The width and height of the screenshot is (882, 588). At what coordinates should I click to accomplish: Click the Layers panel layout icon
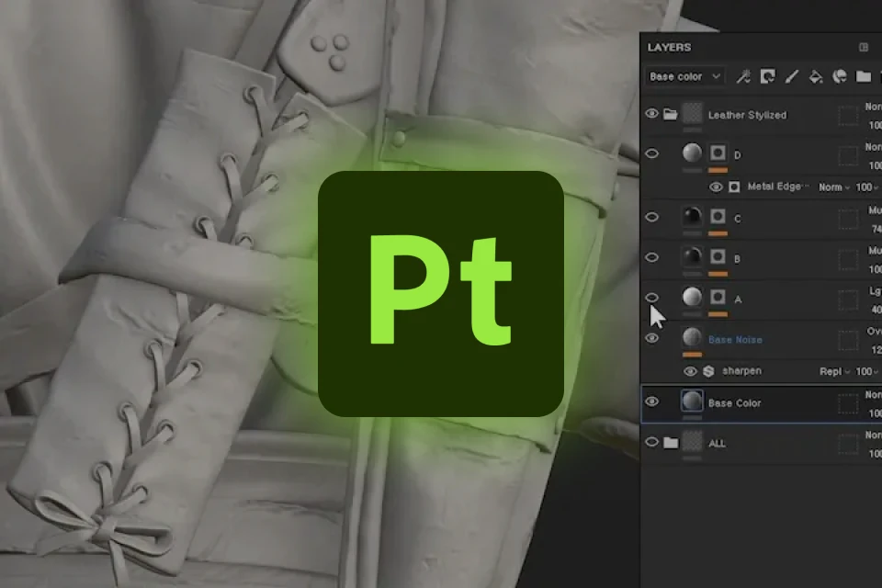click(864, 47)
